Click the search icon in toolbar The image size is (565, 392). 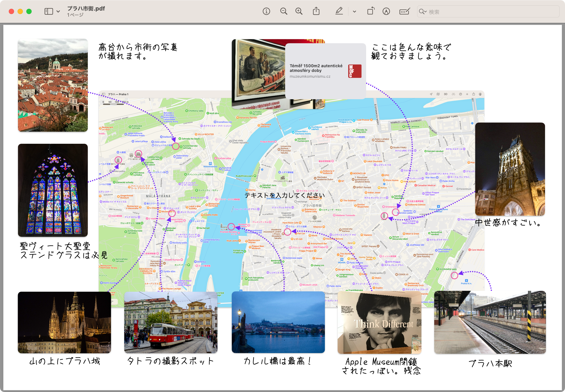click(422, 12)
